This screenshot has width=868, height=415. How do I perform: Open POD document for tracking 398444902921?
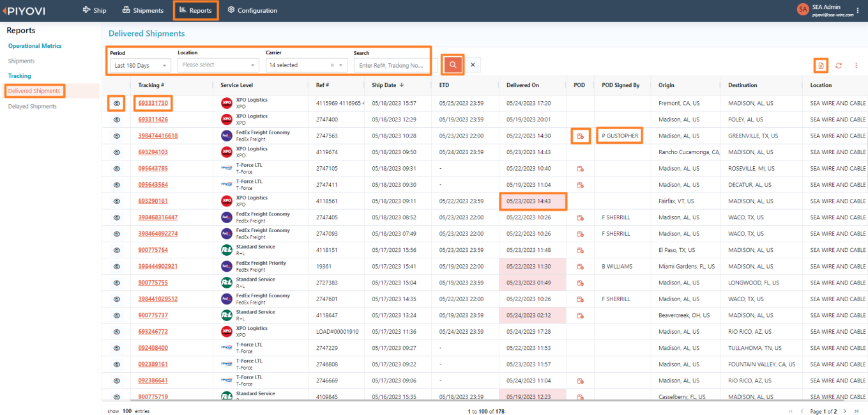point(580,267)
